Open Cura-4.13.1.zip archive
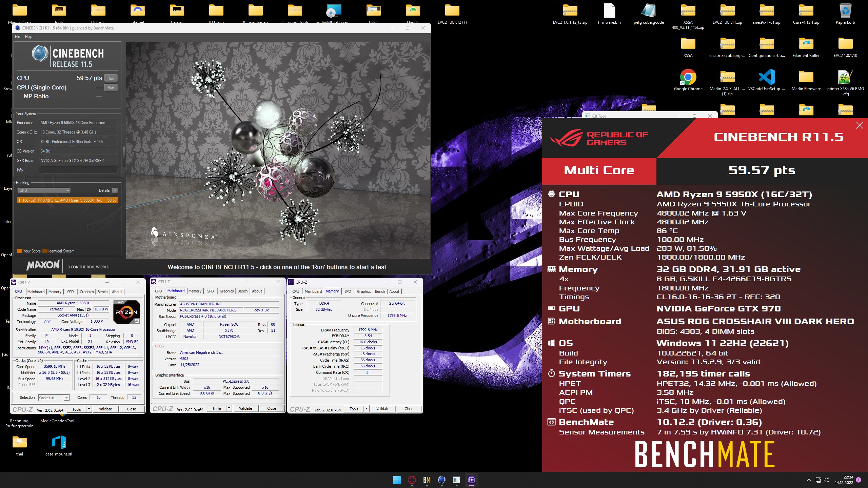Screen dimensions: 868x488 tap(806, 14)
